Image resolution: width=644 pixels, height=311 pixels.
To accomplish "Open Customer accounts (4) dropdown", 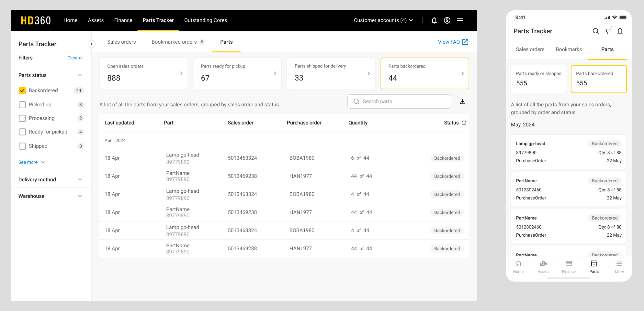I will coord(383,20).
